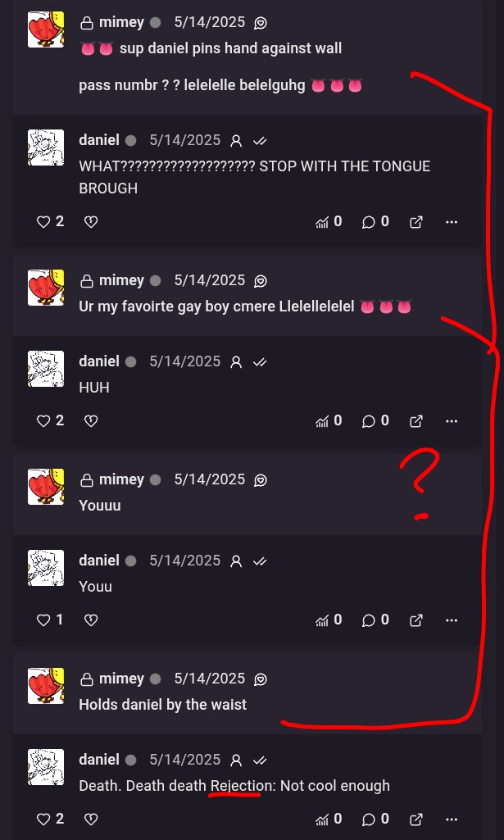Click mimey's avatar on "Holds daniel by the waist"
Image resolution: width=504 pixels, height=840 pixels.
[46, 686]
